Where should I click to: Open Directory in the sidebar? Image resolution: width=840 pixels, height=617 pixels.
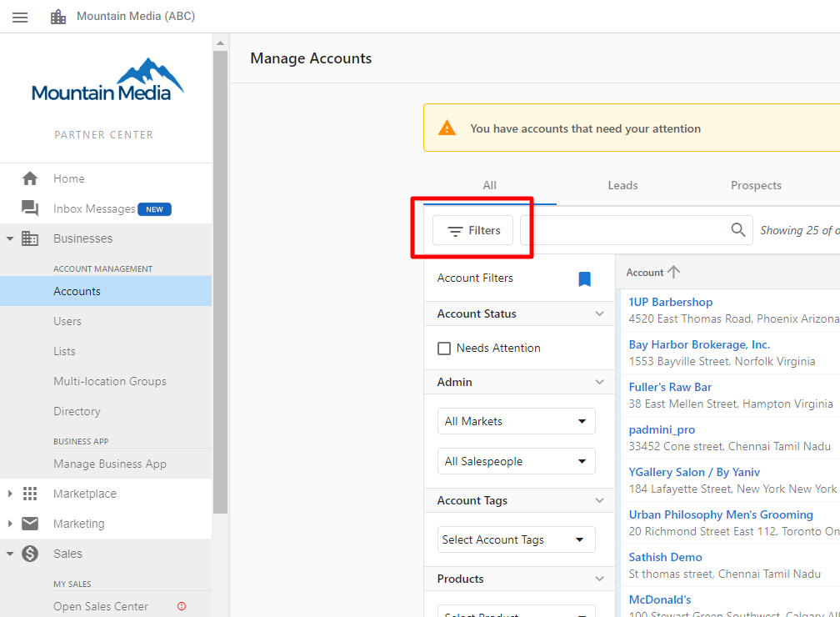coord(106,411)
